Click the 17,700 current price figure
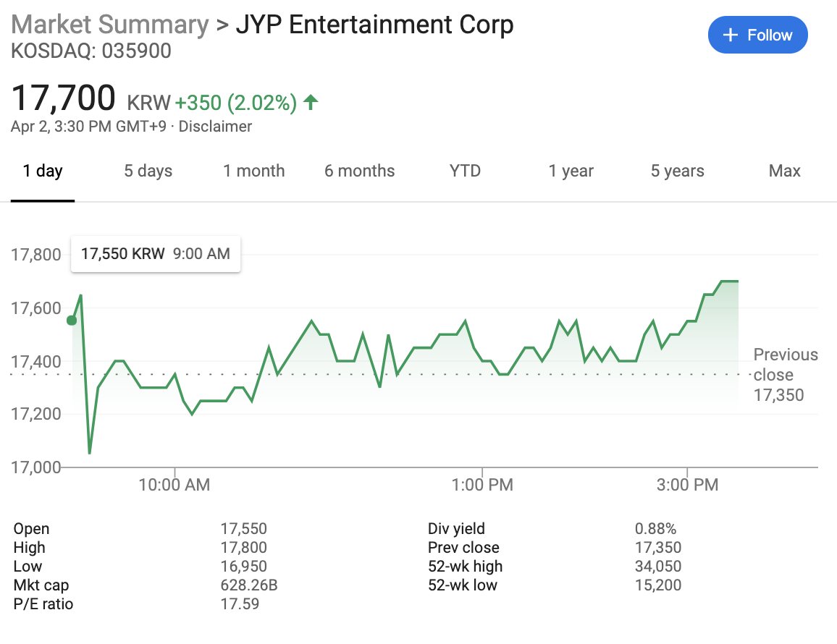837x644 pixels. click(64, 98)
